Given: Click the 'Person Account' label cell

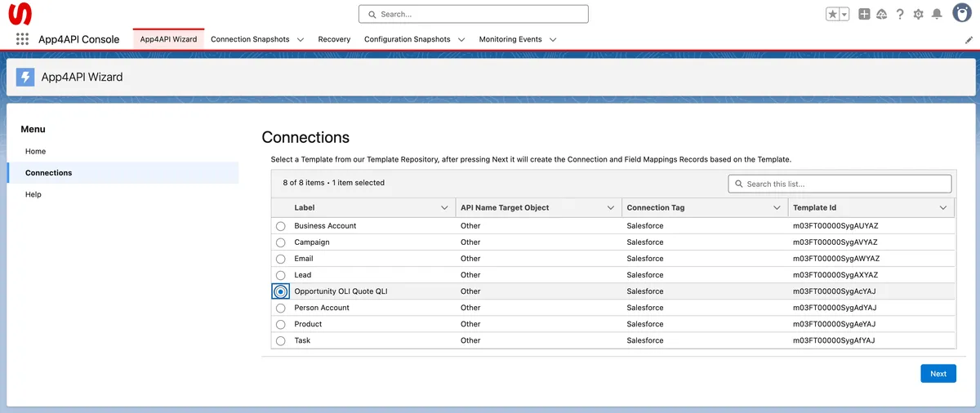Looking at the screenshot, I should tap(322, 308).
